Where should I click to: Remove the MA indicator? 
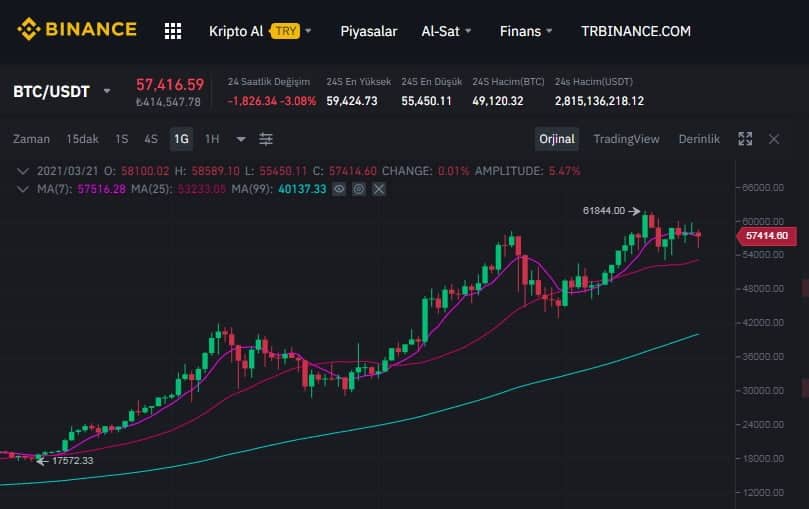pos(378,188)
